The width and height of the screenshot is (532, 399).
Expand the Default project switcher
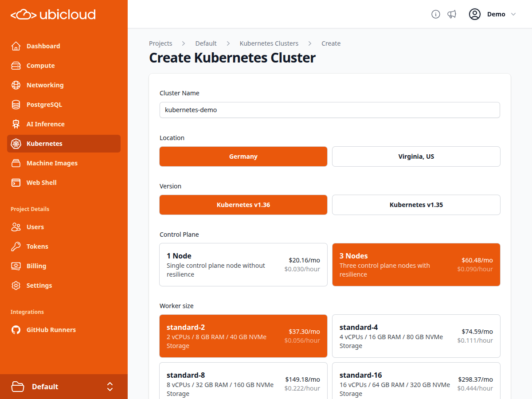[x=64, y=387]
